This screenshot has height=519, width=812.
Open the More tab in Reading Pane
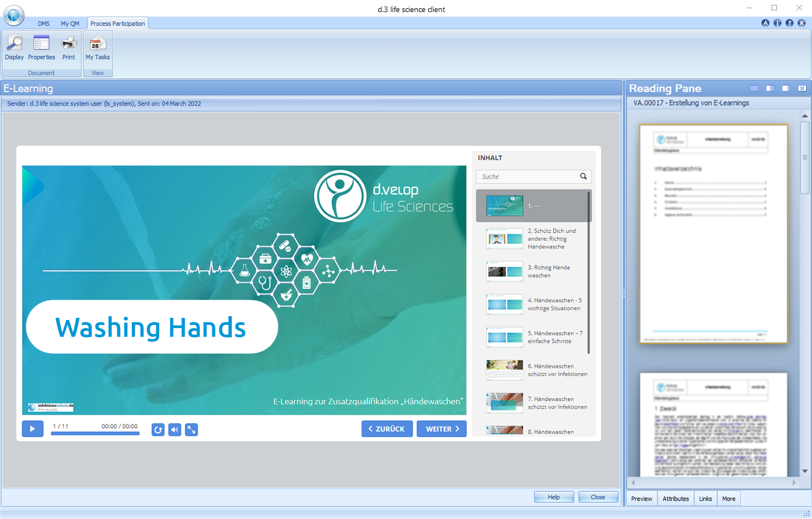pos(729,499)
